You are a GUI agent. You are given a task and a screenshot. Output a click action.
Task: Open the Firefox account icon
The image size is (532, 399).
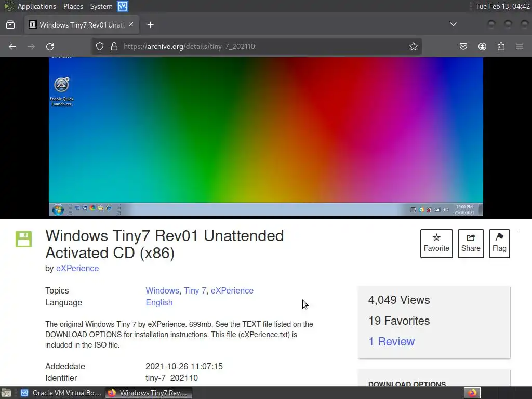(482, 46)
